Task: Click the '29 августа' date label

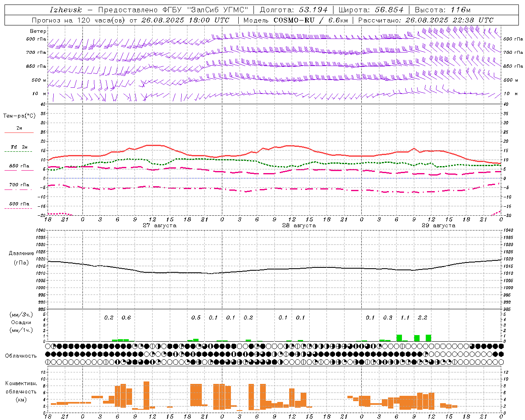Action: [438, 226]
